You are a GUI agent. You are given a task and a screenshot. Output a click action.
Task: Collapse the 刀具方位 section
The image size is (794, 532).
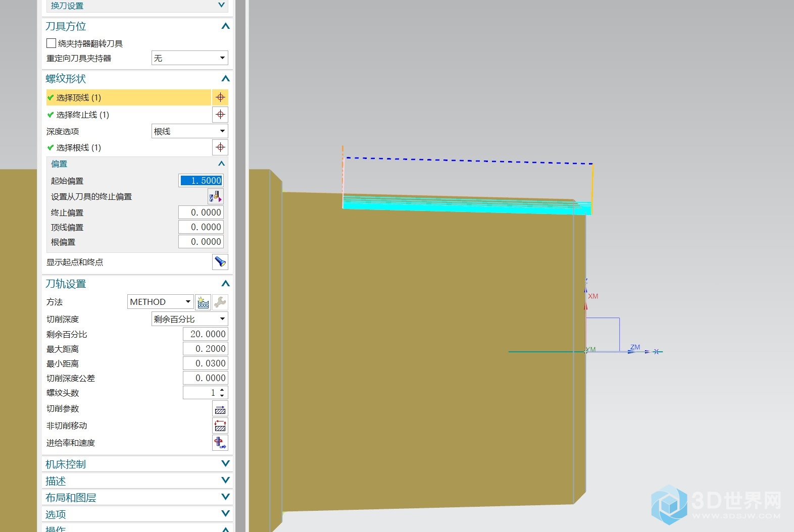(225, 26)
